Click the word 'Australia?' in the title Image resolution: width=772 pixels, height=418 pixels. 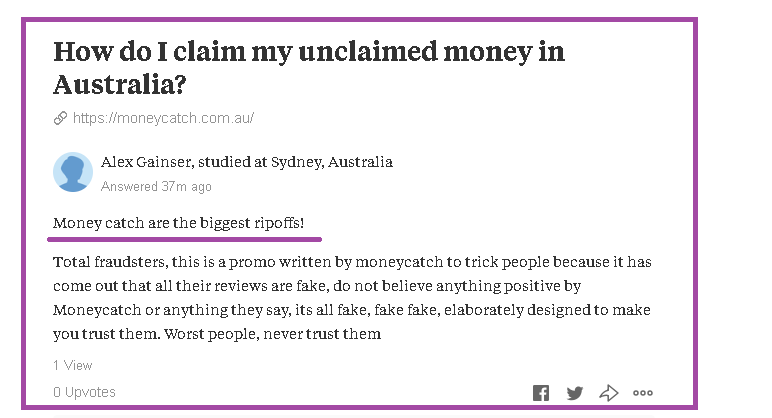point(120,84)
